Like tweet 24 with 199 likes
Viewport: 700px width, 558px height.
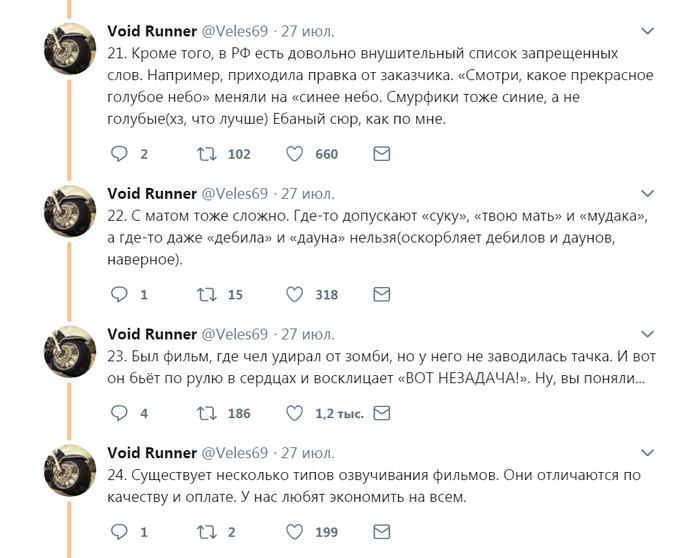coord(295,532)
